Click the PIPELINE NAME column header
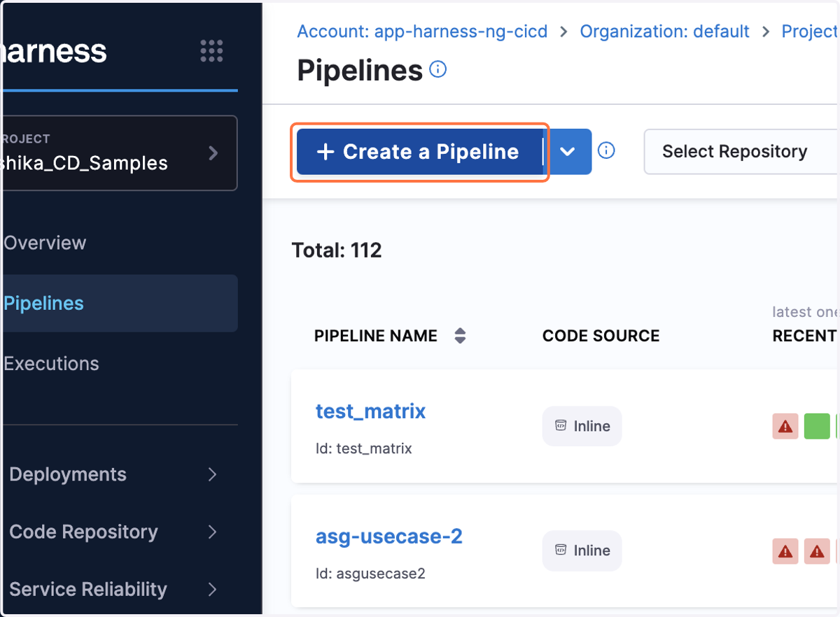 point(376,336)
